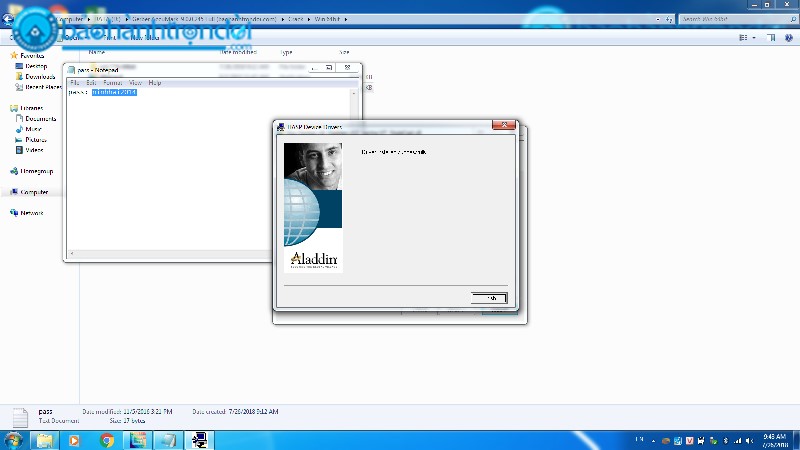The width and height of the screenshot is (800, 450).
Task: Select Libraries in Explorer navigation pane
Action: (x=31, y=108)
